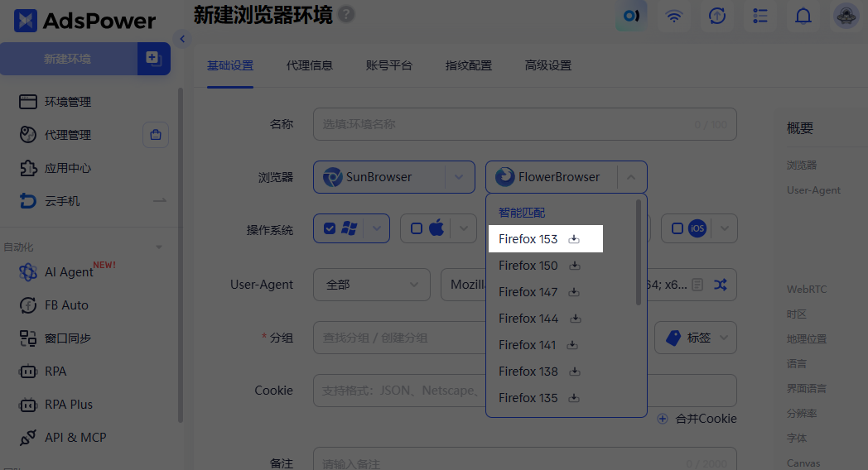Download Firefox 138 kernel icon
Image resolution: width=868 pixels, height=470 pixels.
(575, 372)
